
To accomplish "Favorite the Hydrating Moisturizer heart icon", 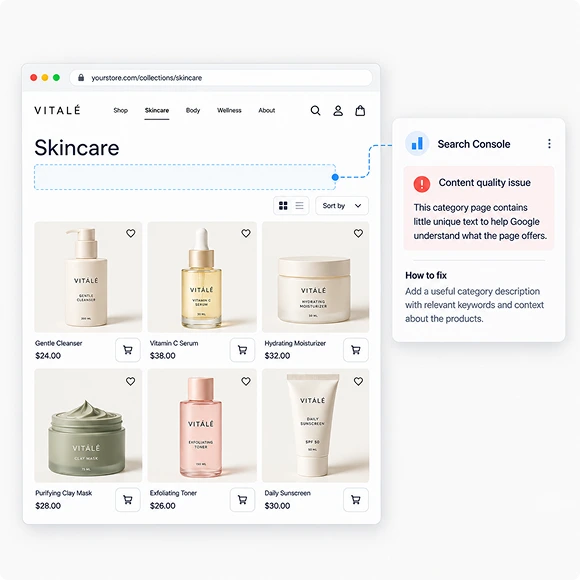I will [x=358, y=233].
